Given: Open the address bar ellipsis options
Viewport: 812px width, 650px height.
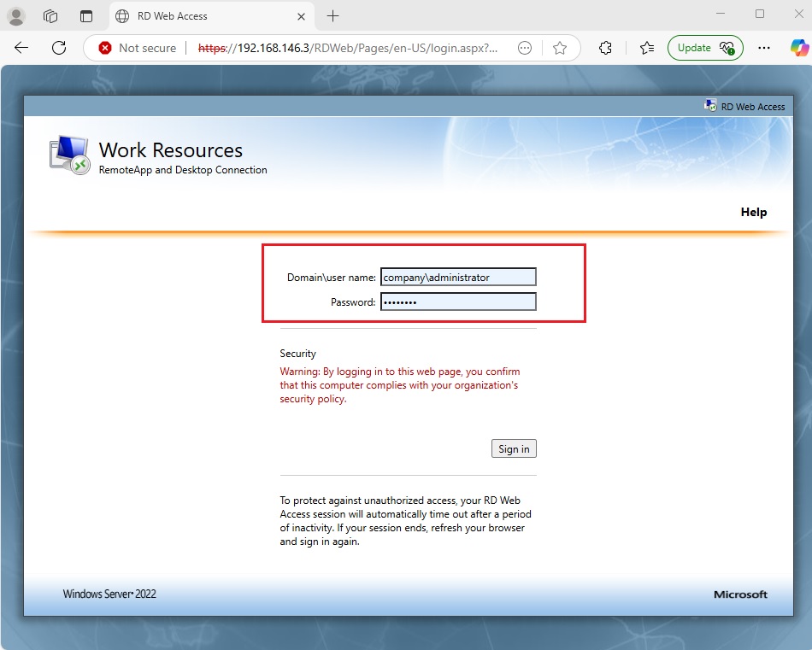Looking at the screenshot, I should (x=525, y=48).
